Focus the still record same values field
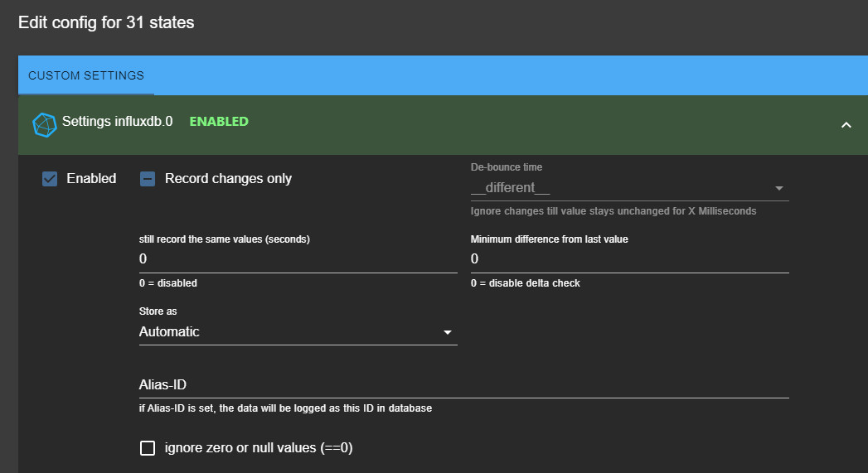The height and width of the screenshot is (473, 868). [x=298, y=259]
